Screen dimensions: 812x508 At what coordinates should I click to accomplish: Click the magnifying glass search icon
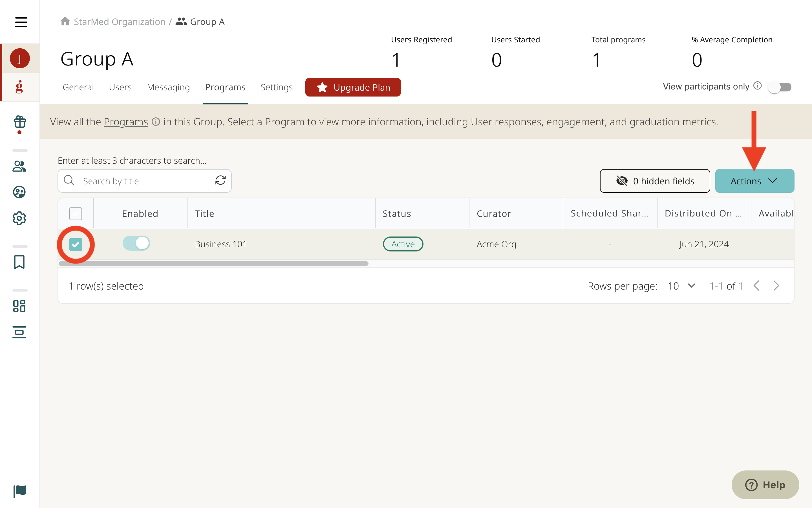click(x=69, y=180)
